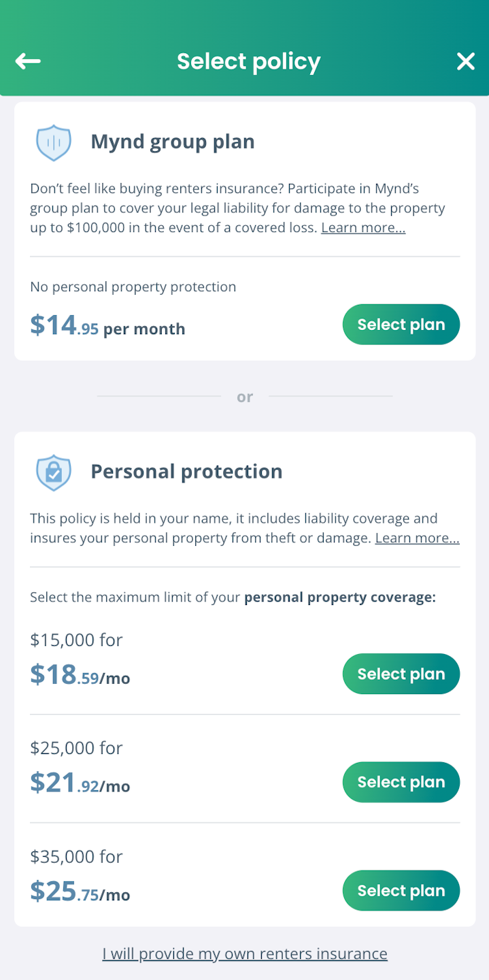The width and height of the screenshot is (489, 980).
Task: Click the No personal property protection note
Action: click(x=133, y=287)
